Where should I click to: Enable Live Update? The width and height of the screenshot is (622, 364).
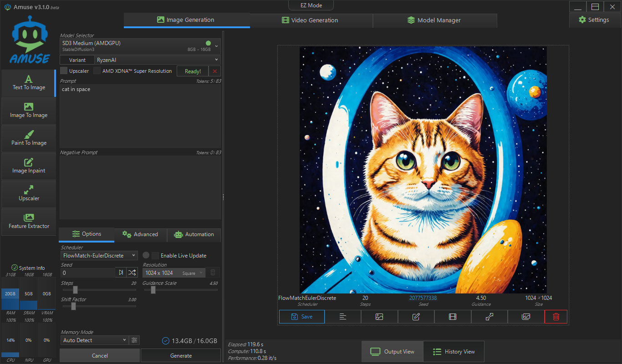(x=155, y=255)
